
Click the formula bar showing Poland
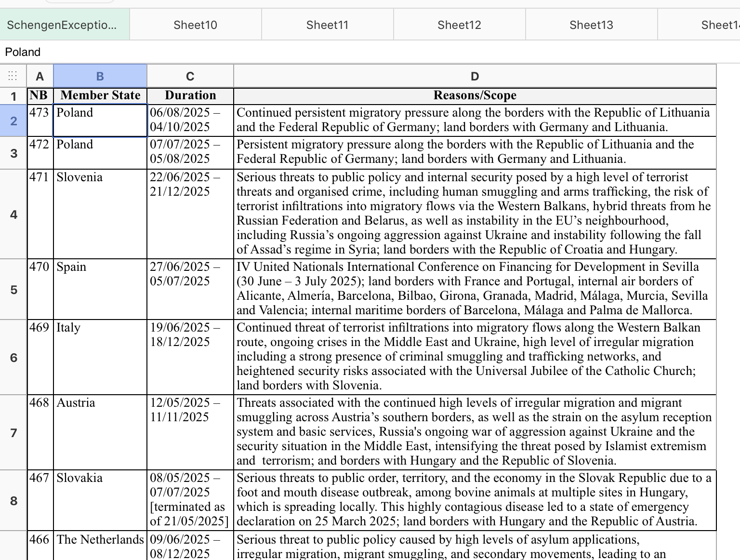click(x=370, y=52)
